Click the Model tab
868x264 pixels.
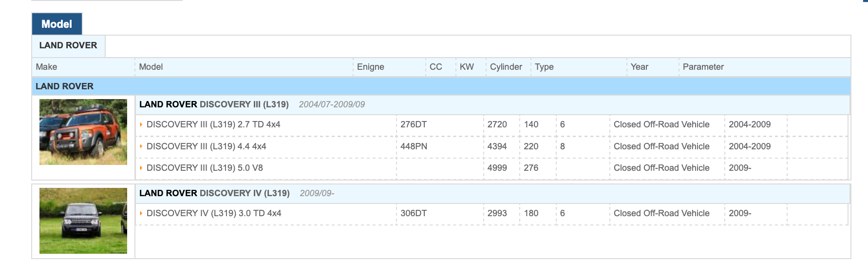(57, 24)
